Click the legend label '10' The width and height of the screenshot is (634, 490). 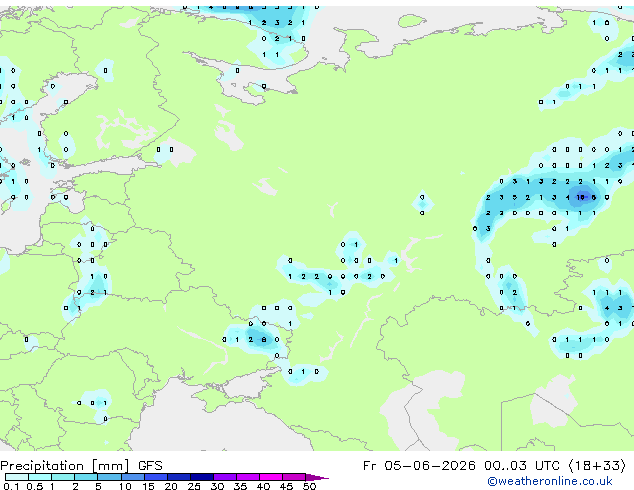click(x=125, y=486)
